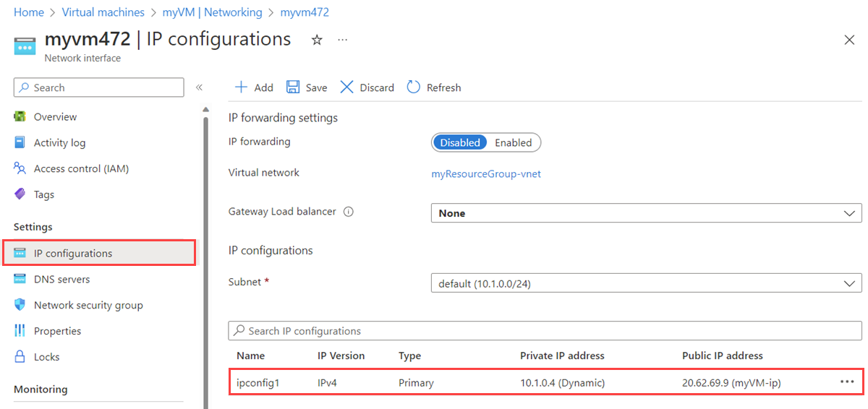The image size is (868, 409).
Task: Click the Search IP configurations field
Action: (545, 331)
